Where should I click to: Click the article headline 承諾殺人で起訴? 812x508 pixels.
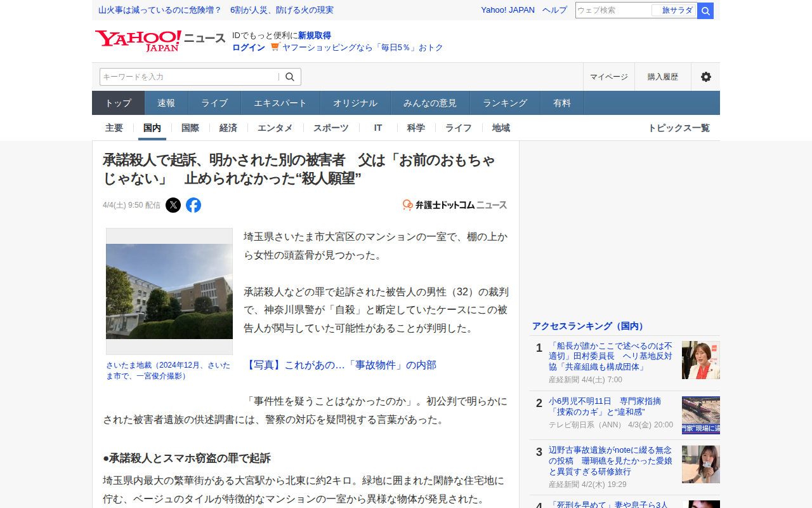point(299,169)
